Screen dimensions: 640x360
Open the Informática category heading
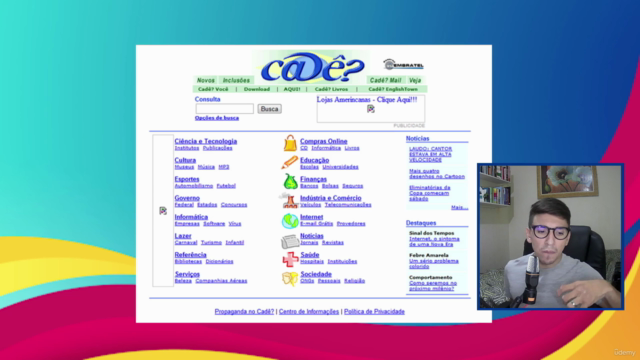tap(191, 217)
